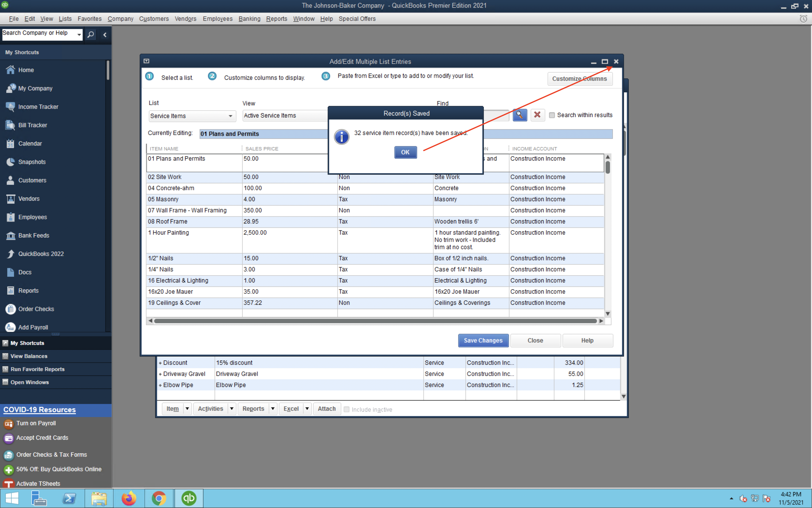Expand the Item button dropdown arrow
The image size is (812, 508).
(x=187, y=409)
